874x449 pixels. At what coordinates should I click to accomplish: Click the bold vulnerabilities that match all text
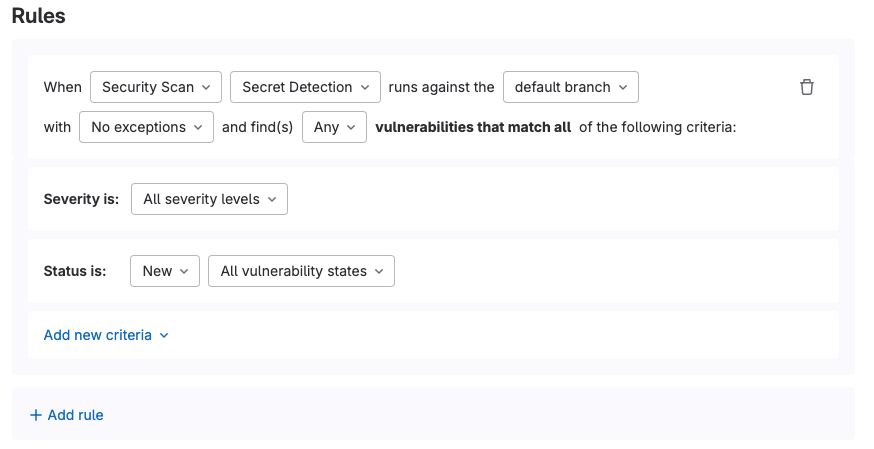pos(473,128)
